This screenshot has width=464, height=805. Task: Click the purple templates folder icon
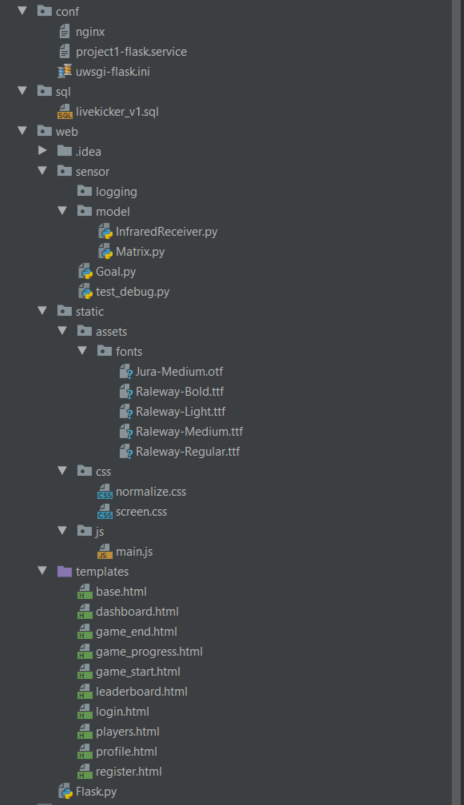point(65,571)
